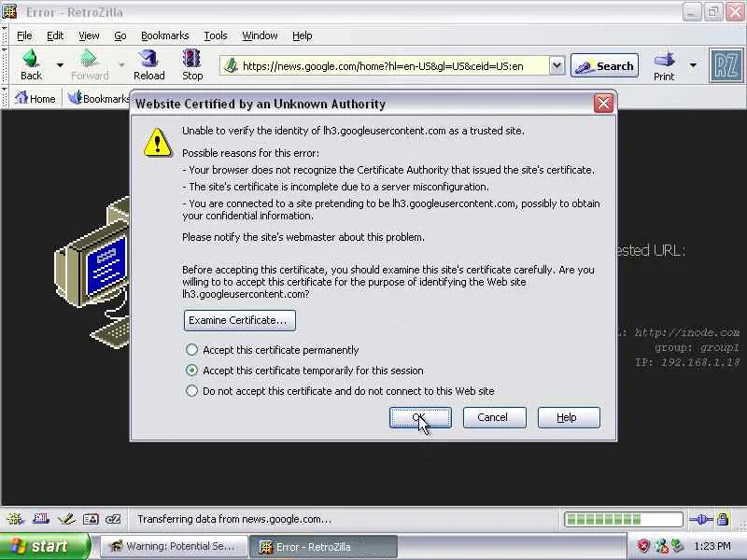Image resolution: width=747 pixels, height=560 pixels.
Task: Click the 1:23 PM system clock
Action: tap(712, 546)
